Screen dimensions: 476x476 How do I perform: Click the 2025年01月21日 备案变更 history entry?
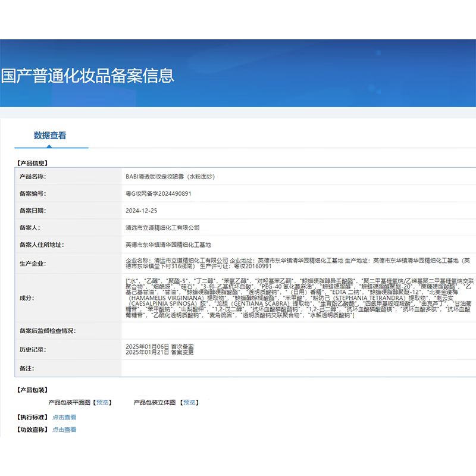[159, 352]
